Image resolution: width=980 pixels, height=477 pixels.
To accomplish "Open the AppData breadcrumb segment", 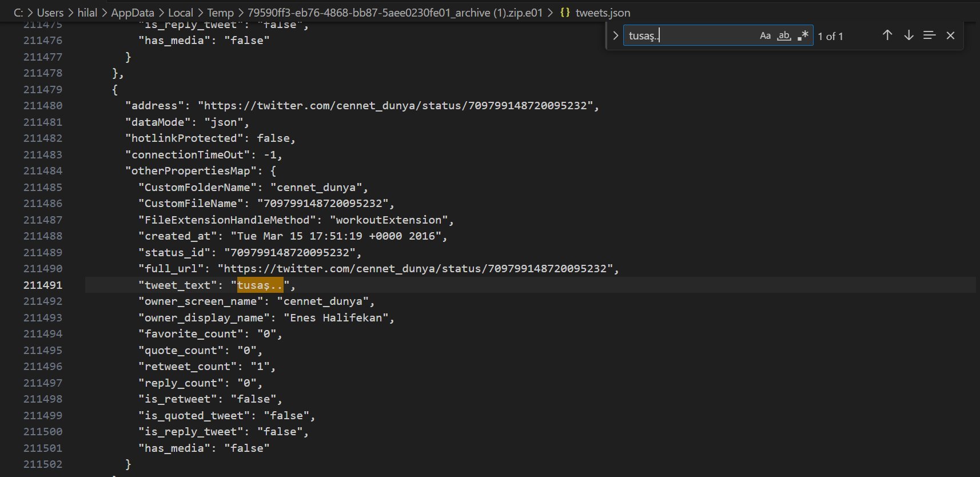I will [133, 13].
